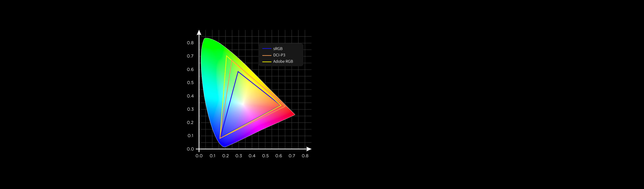Click the yellow Adobe RGB legend line

[267, 62]
